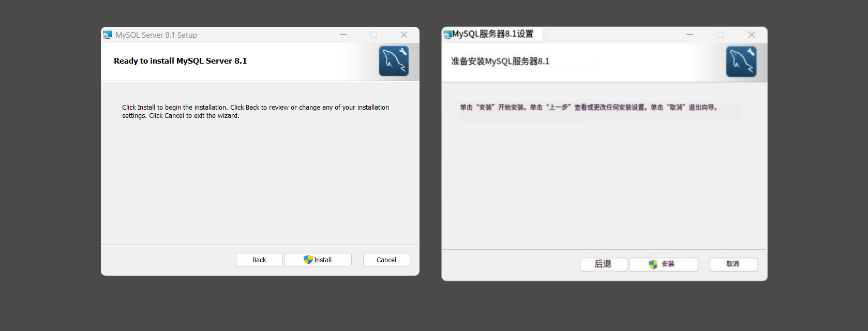Click the Install button with shield icon
Image resolution: width=868 pixels, height=331 pixels.
click(318, 260)
